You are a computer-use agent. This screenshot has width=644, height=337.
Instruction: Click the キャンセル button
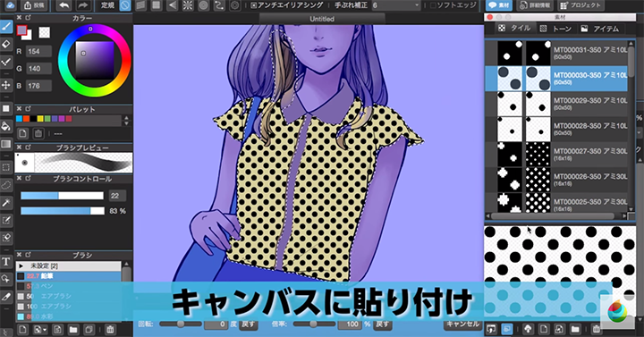tap(463, 324)
